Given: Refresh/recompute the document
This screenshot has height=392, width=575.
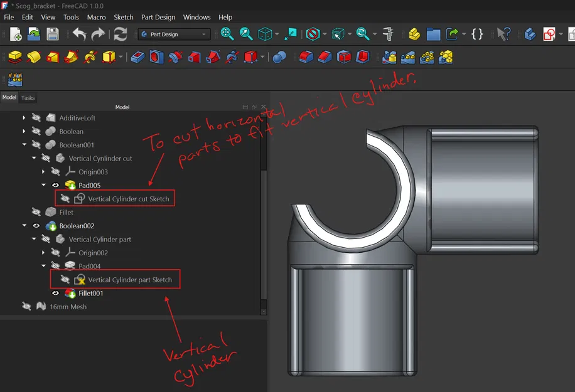Looking at the screenshot, I should (121, 34).
